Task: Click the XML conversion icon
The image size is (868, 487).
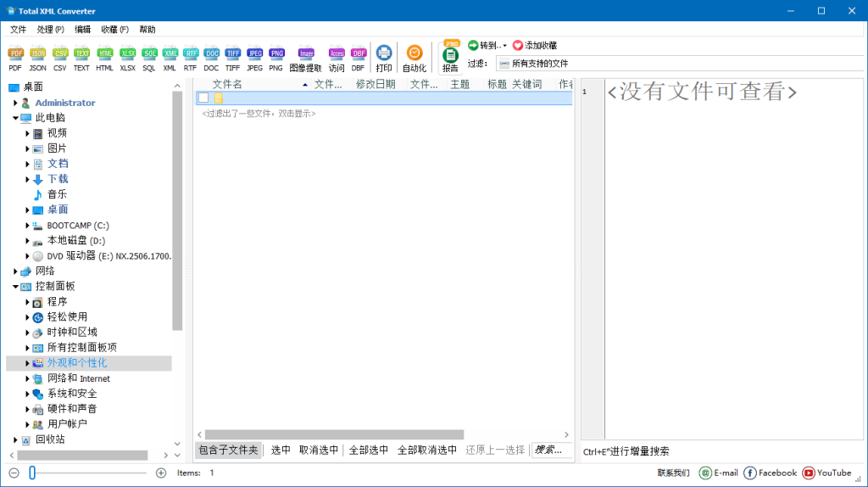Action: tap(170, 59)
